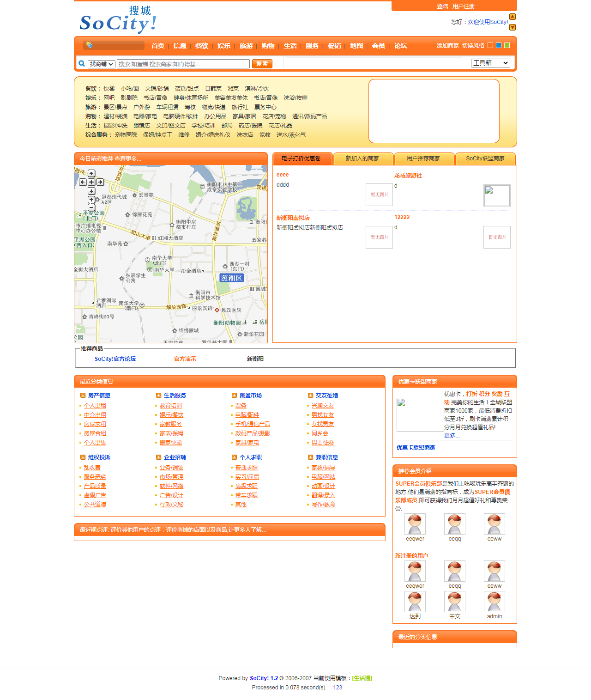Open the 找商铺 search type dropdown
This screenshot has height=700, width=591.
pyautogui.click(x=102, y=64)
